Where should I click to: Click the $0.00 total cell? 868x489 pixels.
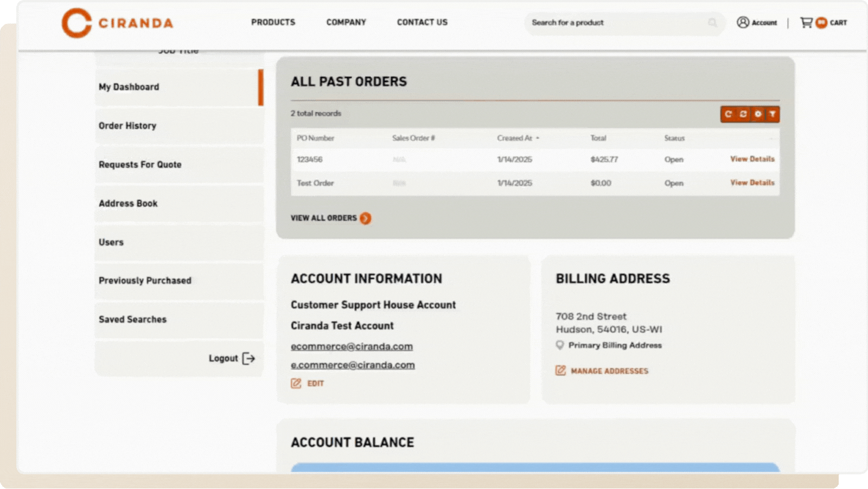(601, 183)
